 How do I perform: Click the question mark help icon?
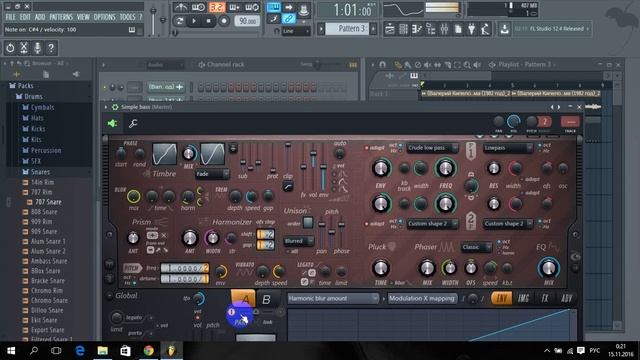coord(51,48)
